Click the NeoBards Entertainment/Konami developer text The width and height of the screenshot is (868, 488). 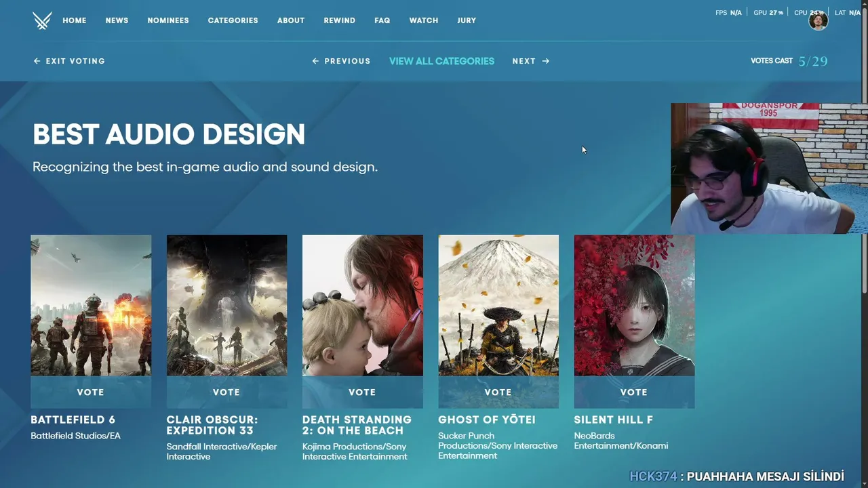click(621, 441)
